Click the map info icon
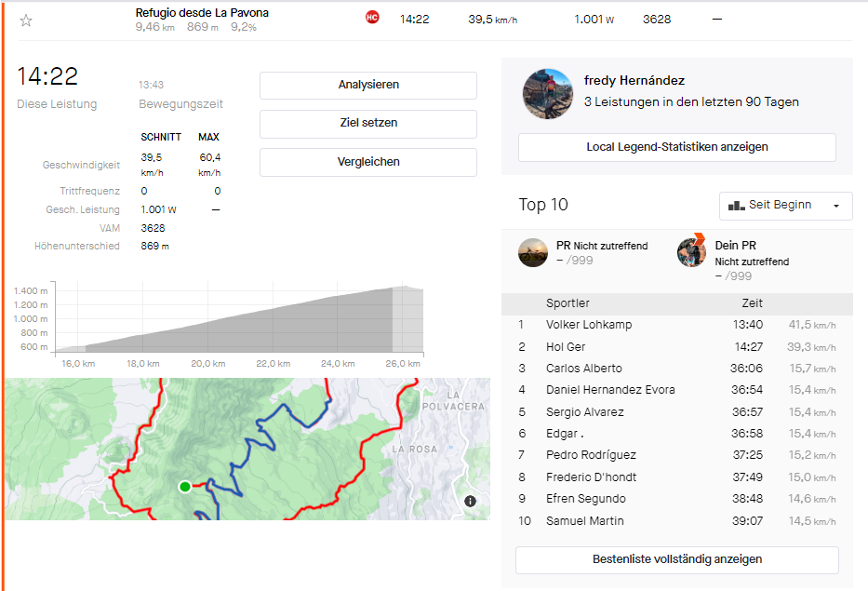This screenshot has width=868, height=591. coord(470,501)
